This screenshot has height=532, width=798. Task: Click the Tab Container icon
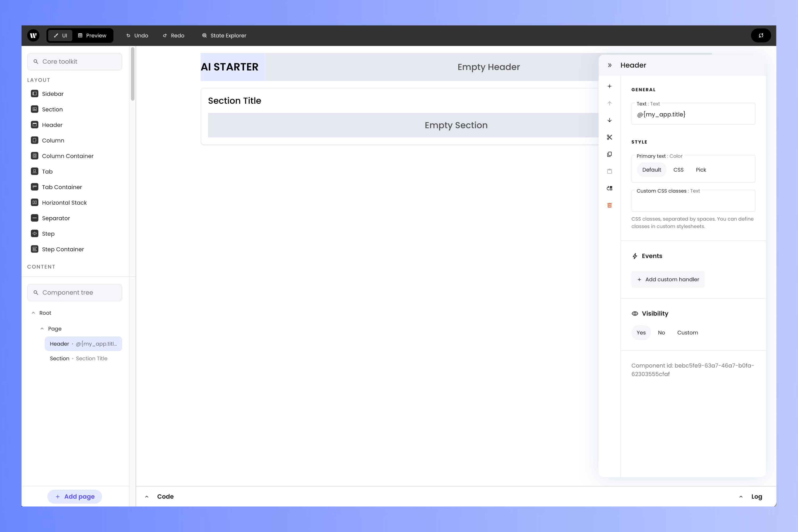click(x=35, y=187)
